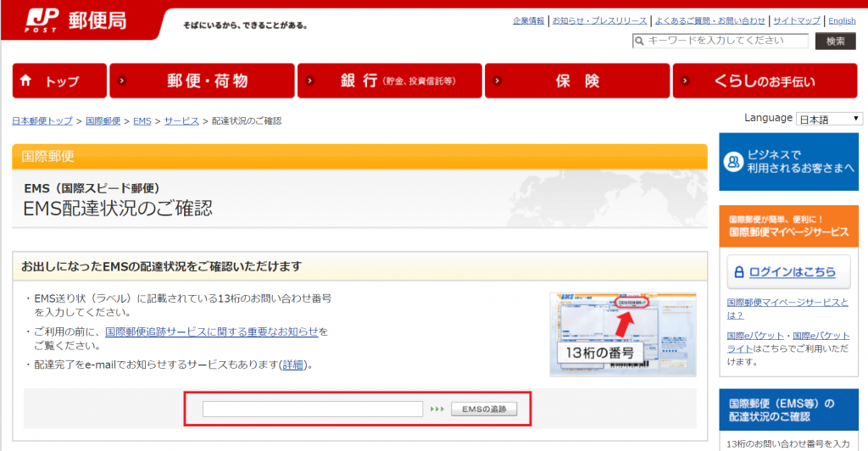Viewport: 868px width, 451px height.
Task: Focus the keyword search field
Action: coord(721,41)
